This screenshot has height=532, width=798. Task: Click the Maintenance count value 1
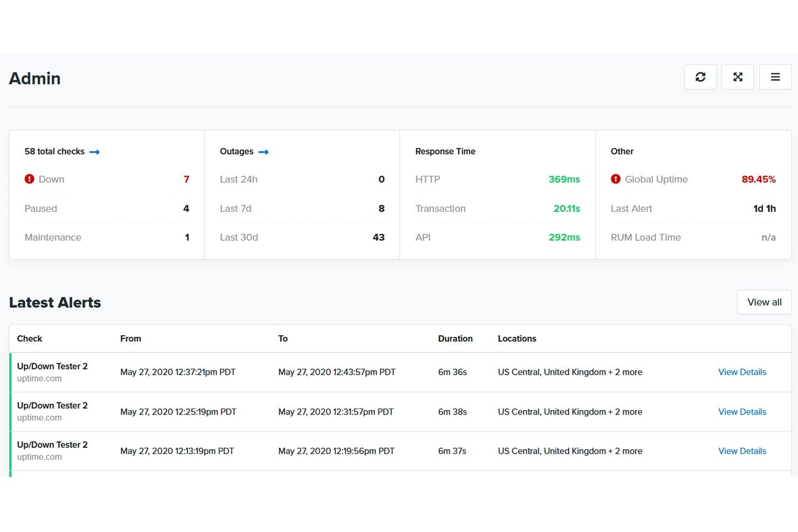187,237
